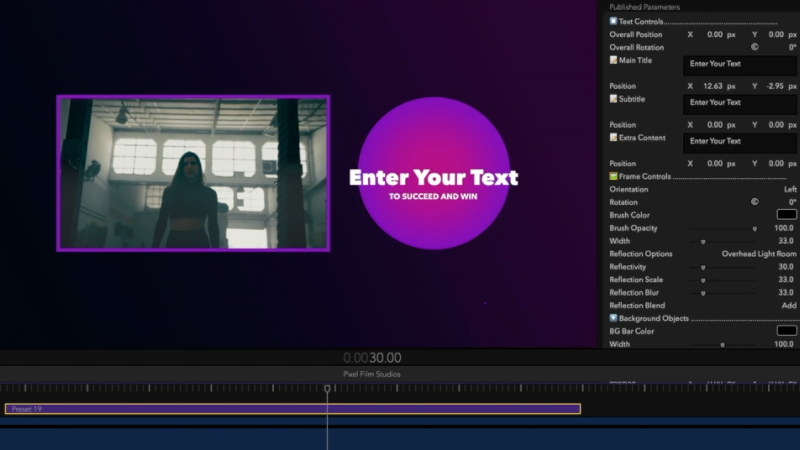This screenshot has width=800, height=450.
Task: Click the BG Bar Color swatch
Action: tap(786, 331)
